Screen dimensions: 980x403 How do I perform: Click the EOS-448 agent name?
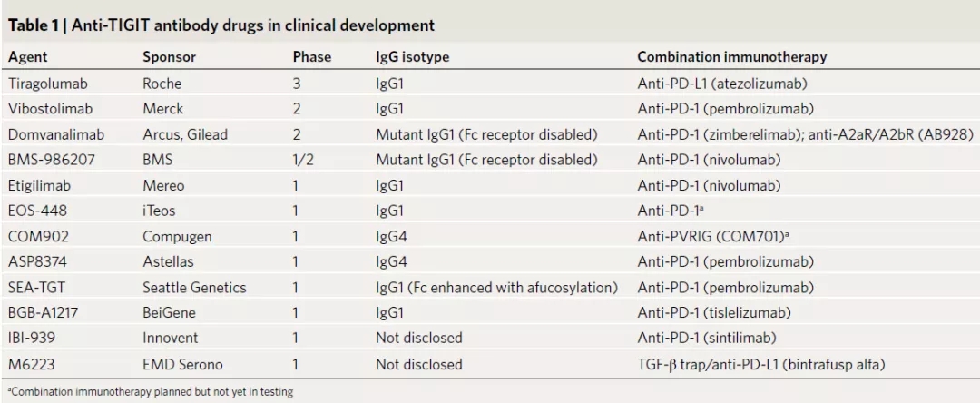[x=35, y=211]
